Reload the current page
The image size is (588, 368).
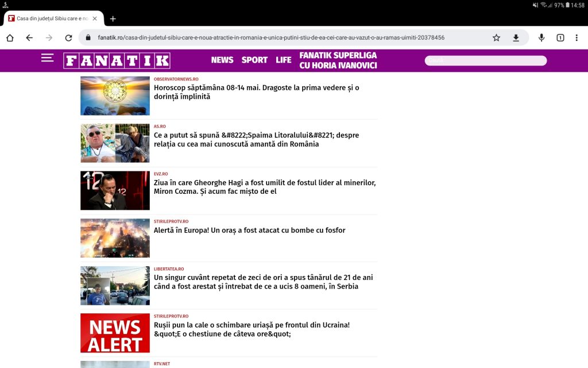point(68,38)
